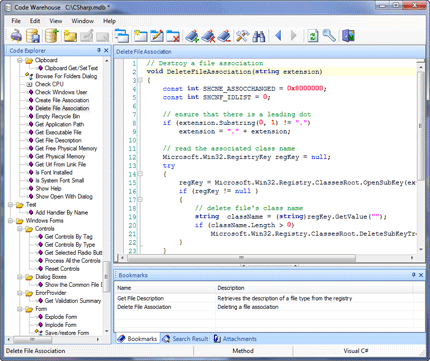Fold the code block at line 14
The image size is (430, 361).
coord(140,174)
